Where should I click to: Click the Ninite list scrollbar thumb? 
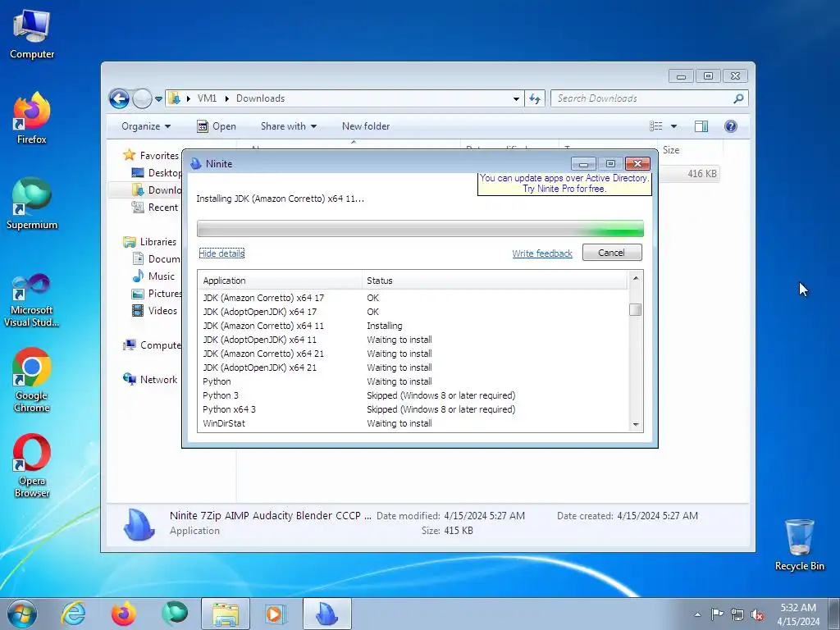[636, 309]
